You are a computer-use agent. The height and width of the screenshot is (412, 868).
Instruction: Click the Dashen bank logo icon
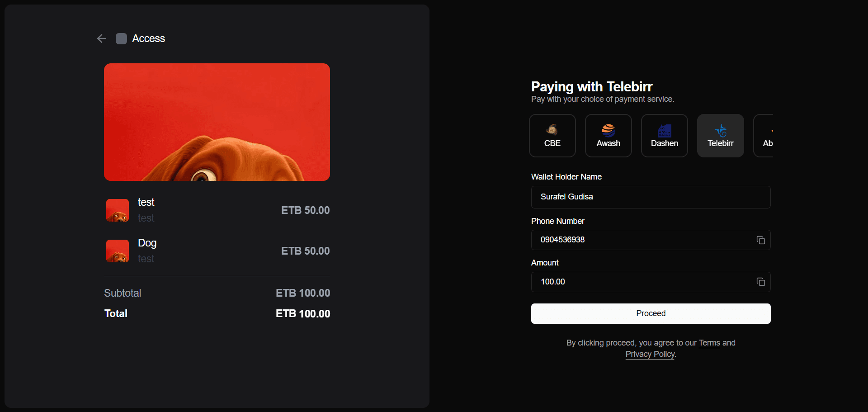(x=664, y=130)
